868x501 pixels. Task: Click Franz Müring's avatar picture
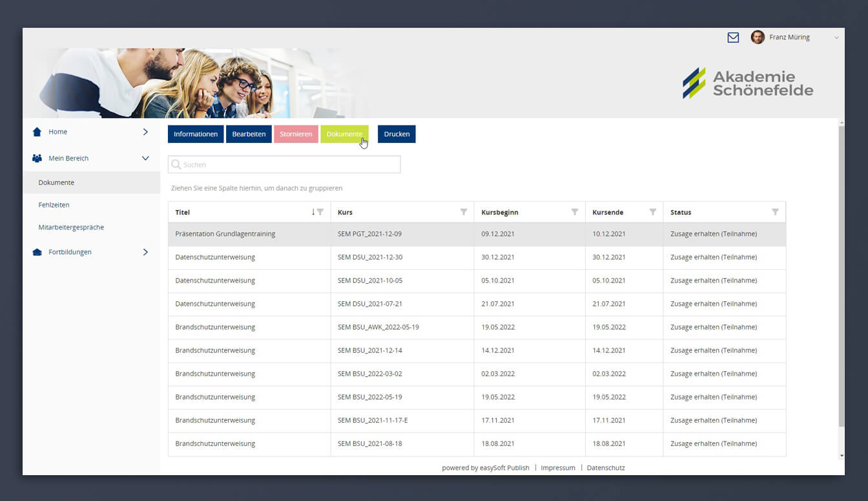click(x=758, y=37)
